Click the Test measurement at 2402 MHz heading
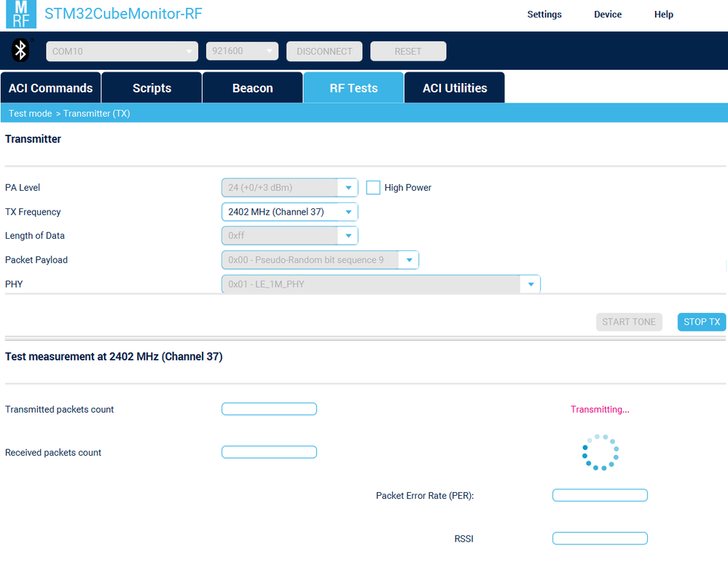 tap(114, 356)
